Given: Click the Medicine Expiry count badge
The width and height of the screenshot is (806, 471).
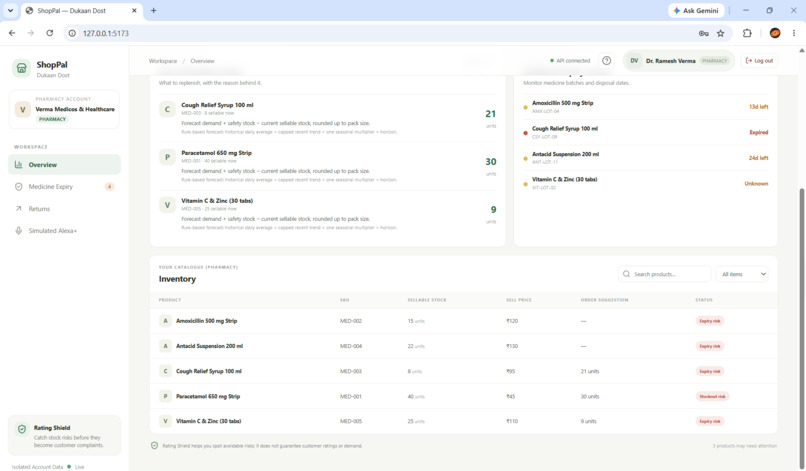Looking at the screenshot, I should coord(109,187).
